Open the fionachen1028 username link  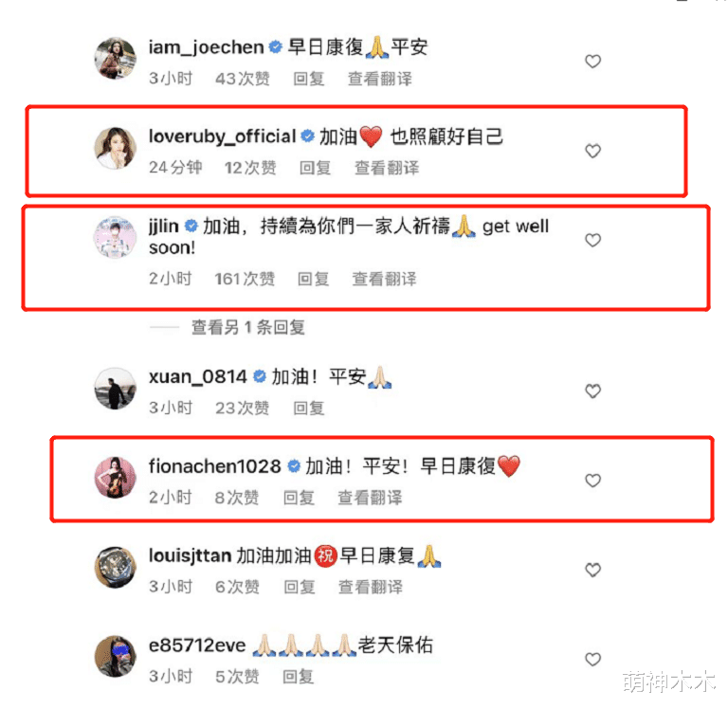[x=214, y=466]
